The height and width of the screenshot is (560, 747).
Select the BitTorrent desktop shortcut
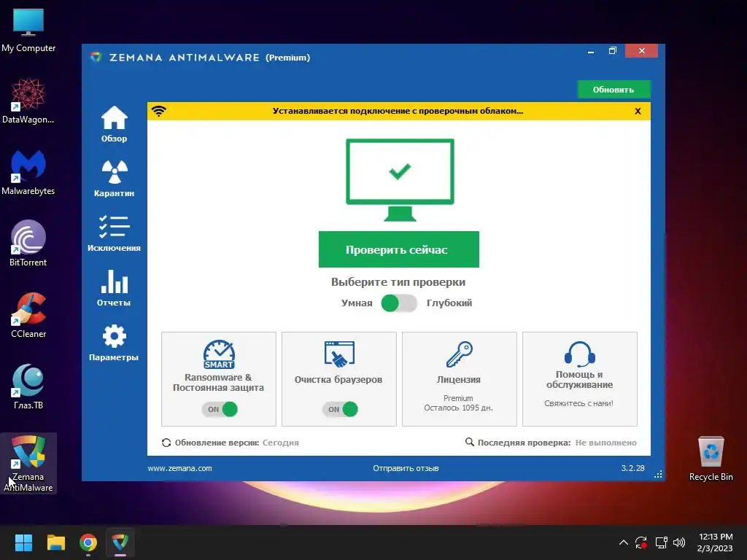point(28,244)
